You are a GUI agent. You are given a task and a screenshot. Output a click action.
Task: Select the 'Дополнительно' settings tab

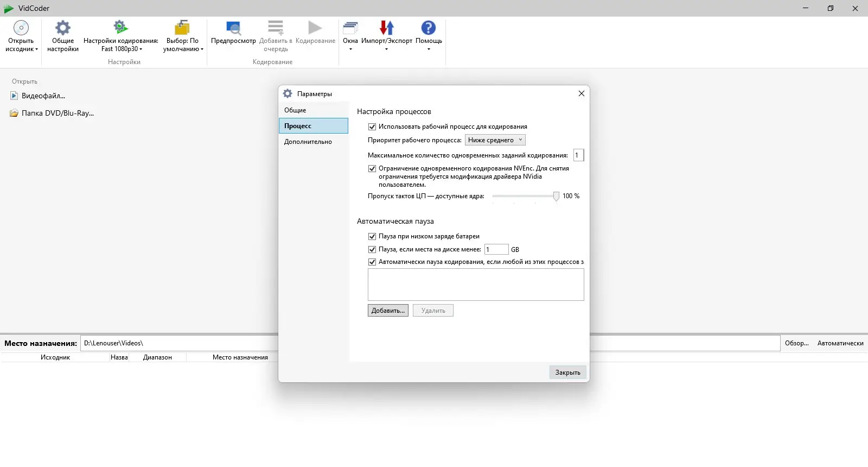pyautogui.click(x=314, y=142)
